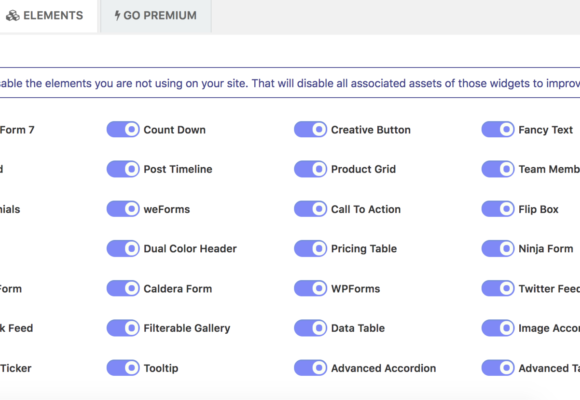Switch to the Go Premium tab
This screenshot has width=580, height=400.
point(156,16)
